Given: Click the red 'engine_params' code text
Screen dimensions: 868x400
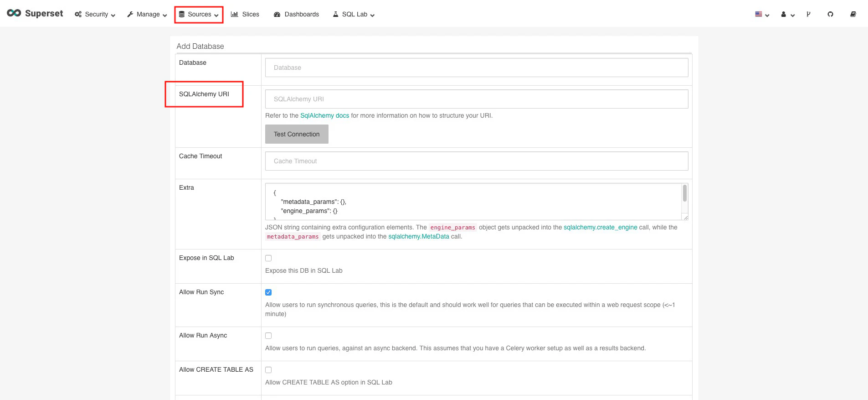Looking at the screenshot, I should pyautogui.click(x=452, y=228).
